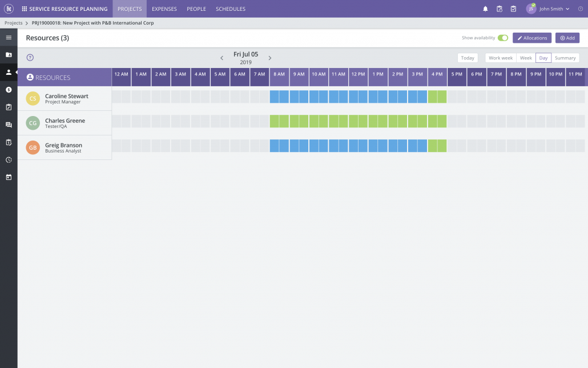
Task: Click the question mark help circle below Resources
Action: (30, 58)
